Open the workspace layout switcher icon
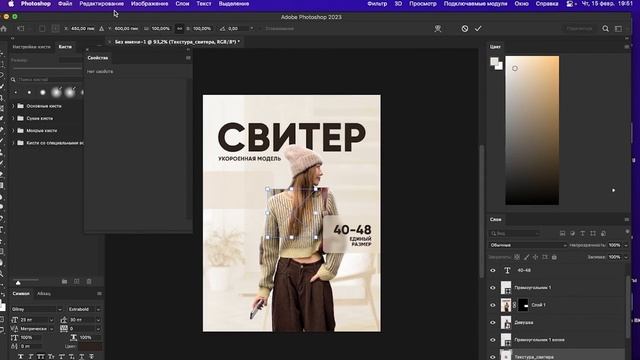The width and height of the screenshot is (640, 360). pos(619,29)
